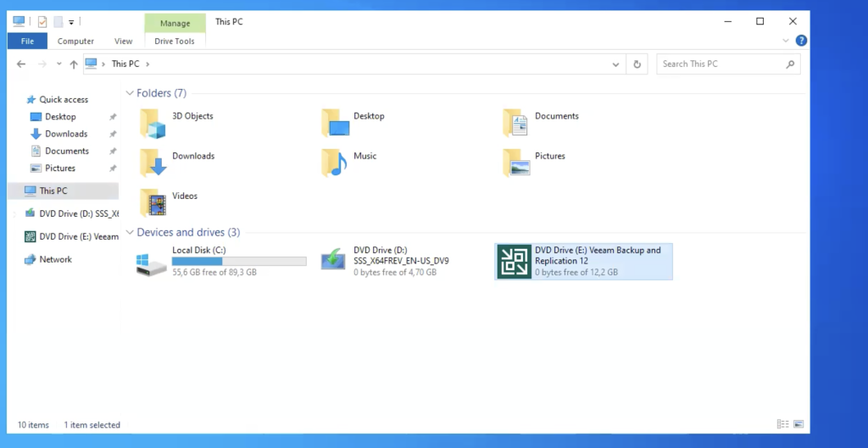Go up one level with the Up arrow
The height and width of the screenshot is (448, 868).
[x=74, y=64]
